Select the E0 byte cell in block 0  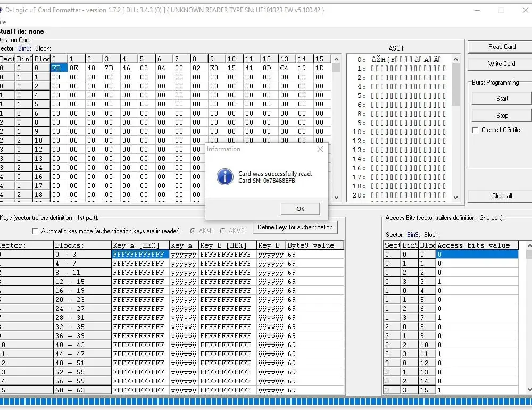217,68
